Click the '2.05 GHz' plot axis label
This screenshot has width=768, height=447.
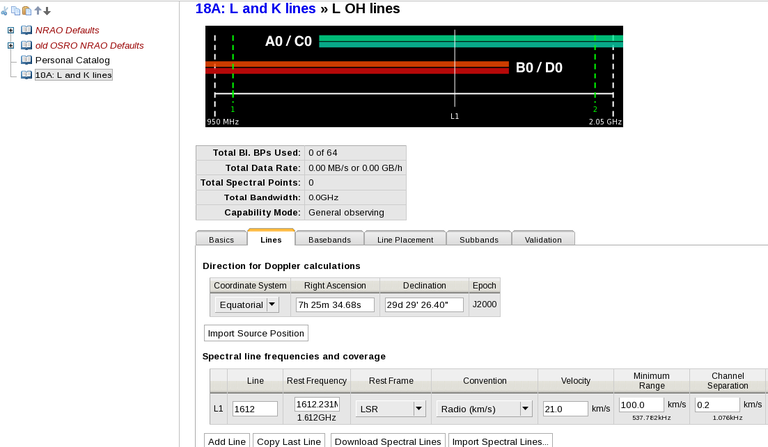pyautogui.click(x=605, y=121)
